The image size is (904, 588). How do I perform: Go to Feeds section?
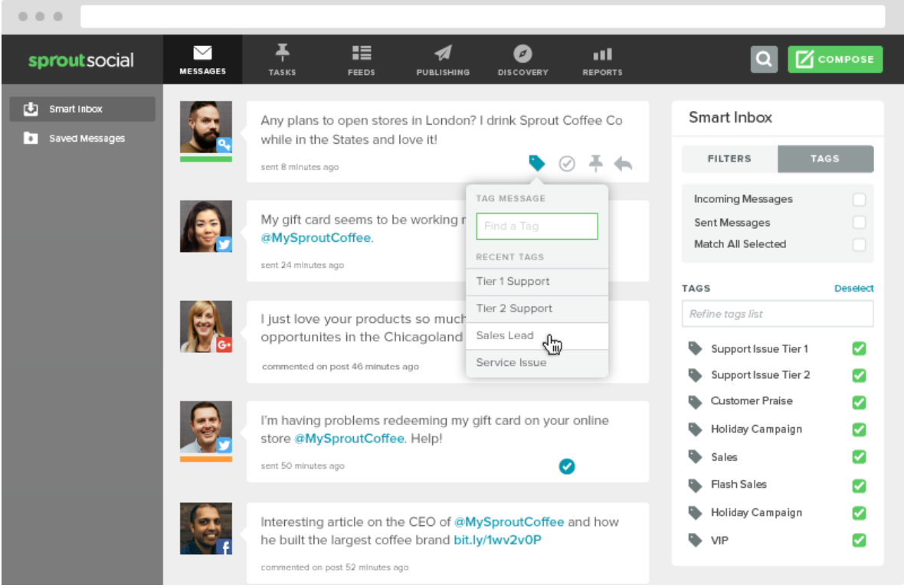coord(362,59)
